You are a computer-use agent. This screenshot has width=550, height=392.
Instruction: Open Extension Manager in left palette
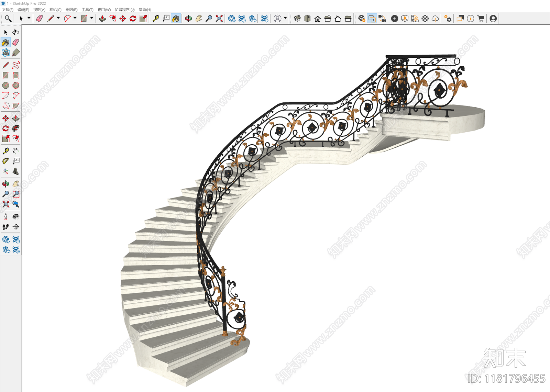16,250
